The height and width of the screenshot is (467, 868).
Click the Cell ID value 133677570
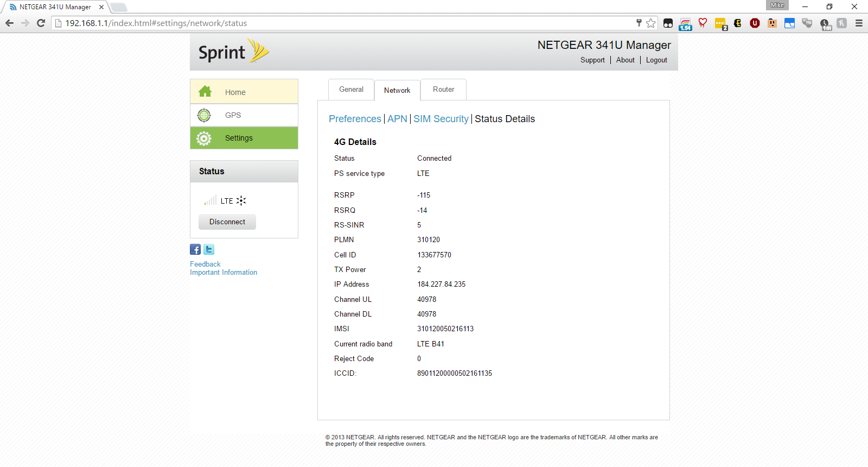click(x=434, y=255)
